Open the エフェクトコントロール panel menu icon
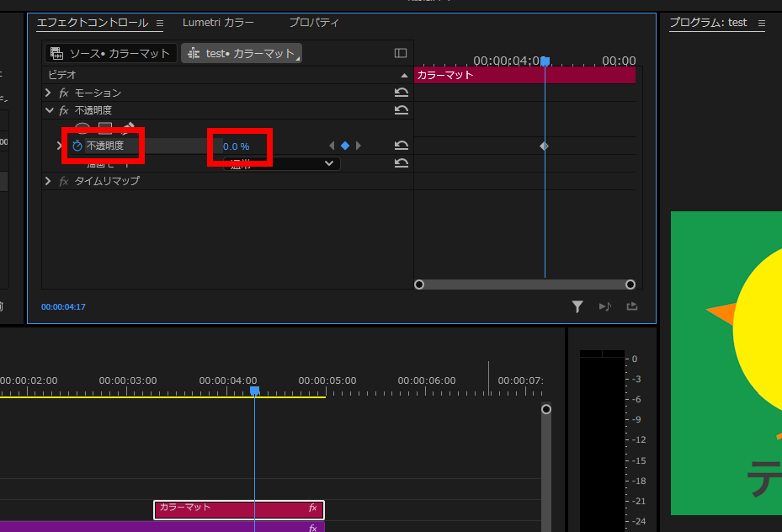 click(160, 23)
